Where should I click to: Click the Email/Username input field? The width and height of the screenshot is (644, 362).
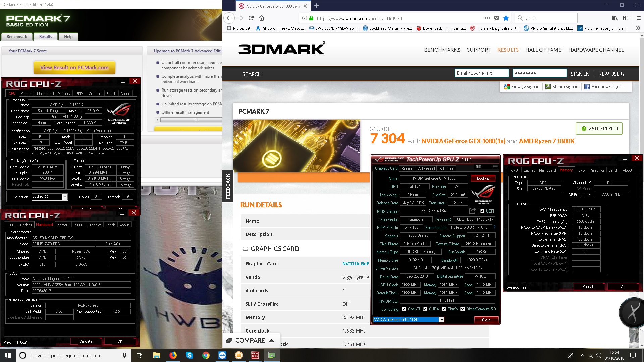pos(482,73)
